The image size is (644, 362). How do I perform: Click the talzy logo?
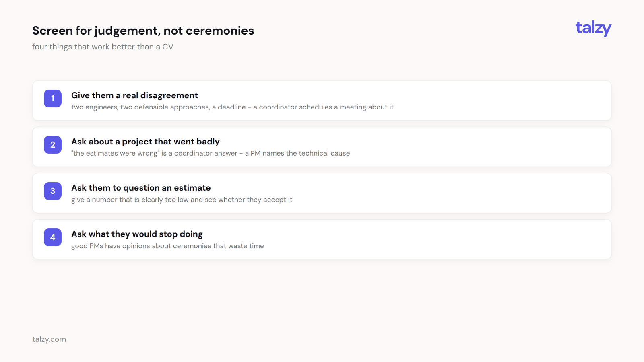tap(593, 28)
